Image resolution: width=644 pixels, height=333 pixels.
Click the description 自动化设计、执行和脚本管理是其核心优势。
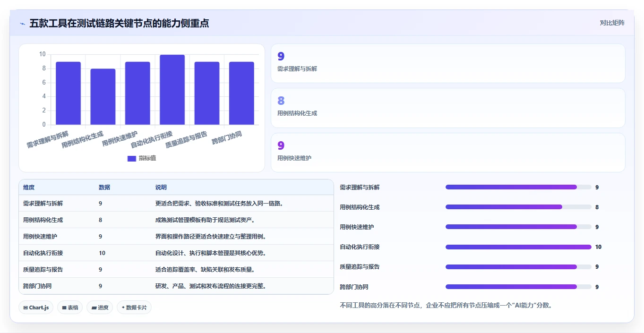[211, 253]
